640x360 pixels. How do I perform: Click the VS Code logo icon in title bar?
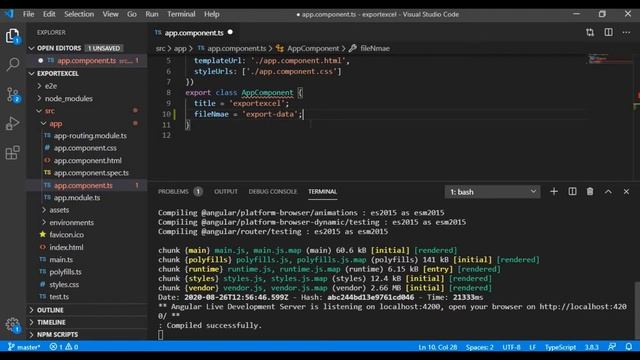(9, 14)
